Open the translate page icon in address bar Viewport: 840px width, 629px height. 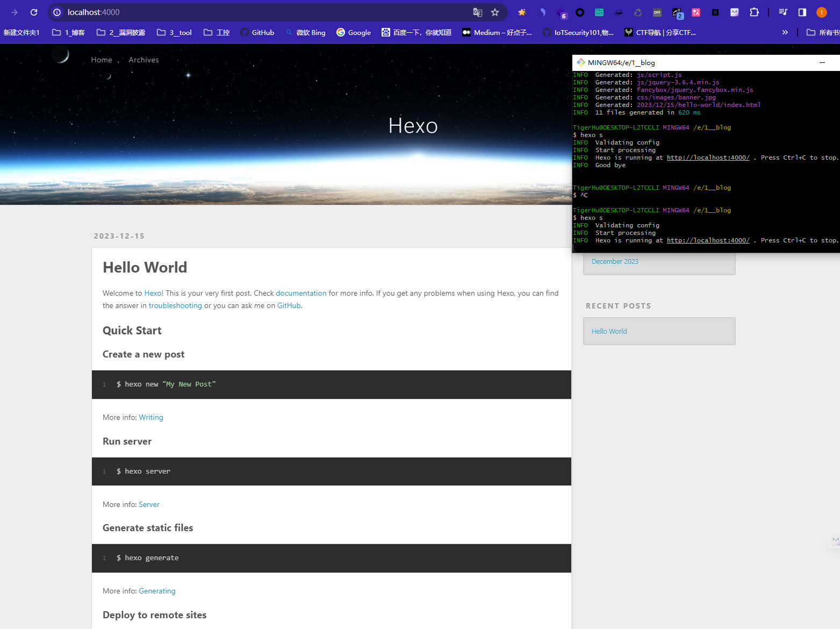point(477,12)
